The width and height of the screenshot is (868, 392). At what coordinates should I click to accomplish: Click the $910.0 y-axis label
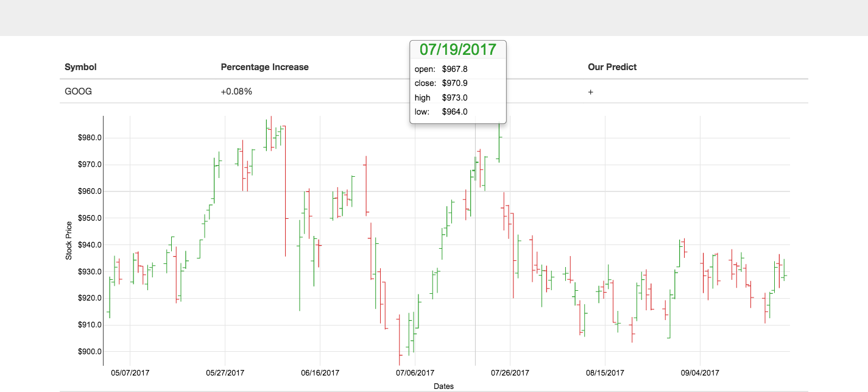[90, 325]
